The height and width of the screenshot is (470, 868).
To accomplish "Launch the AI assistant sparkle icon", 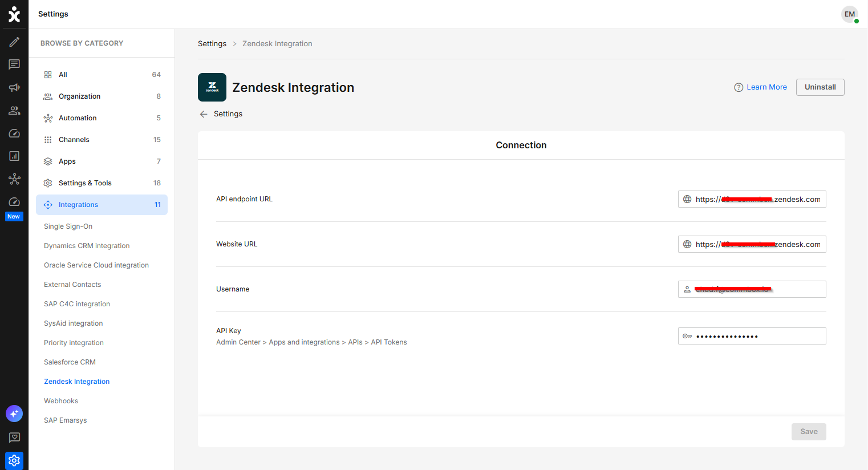I will coord(14,414).
